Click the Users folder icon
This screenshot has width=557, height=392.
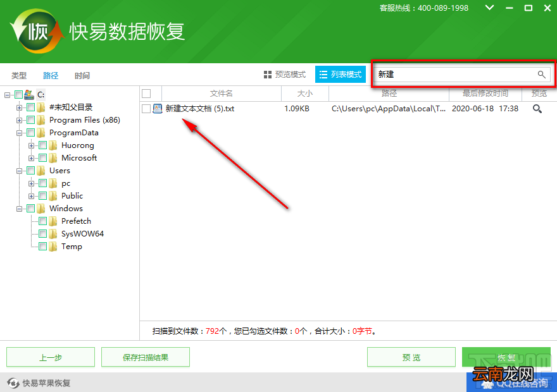click(x=41, y=171)
